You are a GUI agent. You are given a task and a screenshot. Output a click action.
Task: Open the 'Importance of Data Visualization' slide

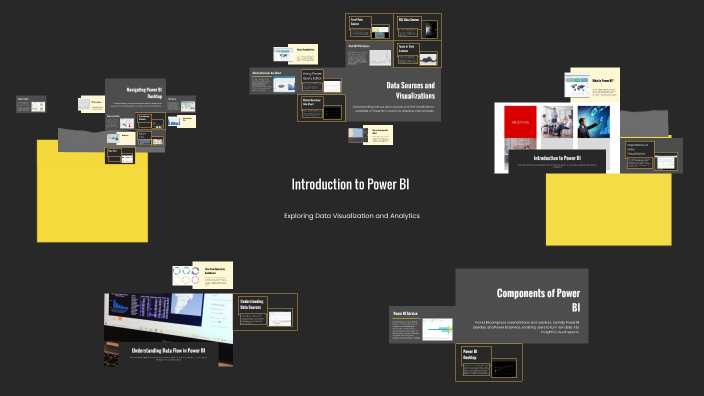[651, 156]
